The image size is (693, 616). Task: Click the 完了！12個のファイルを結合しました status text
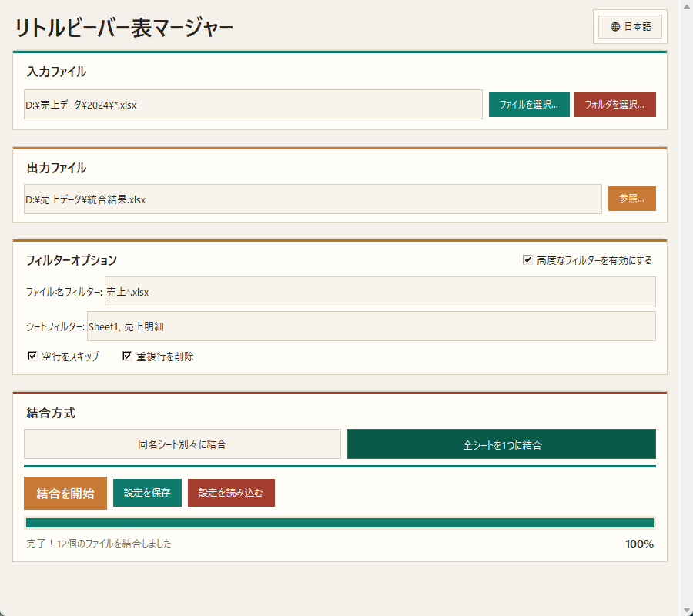99,544
